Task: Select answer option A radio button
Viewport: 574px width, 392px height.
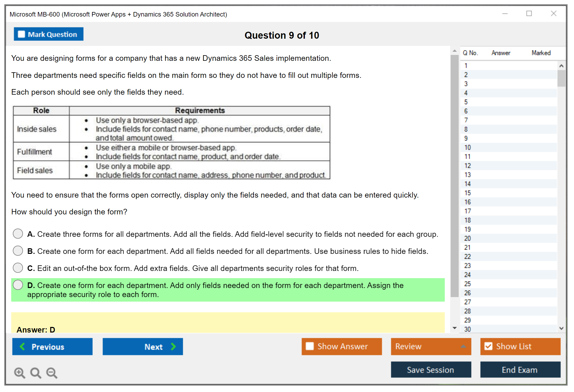Action: pos(18,234)
